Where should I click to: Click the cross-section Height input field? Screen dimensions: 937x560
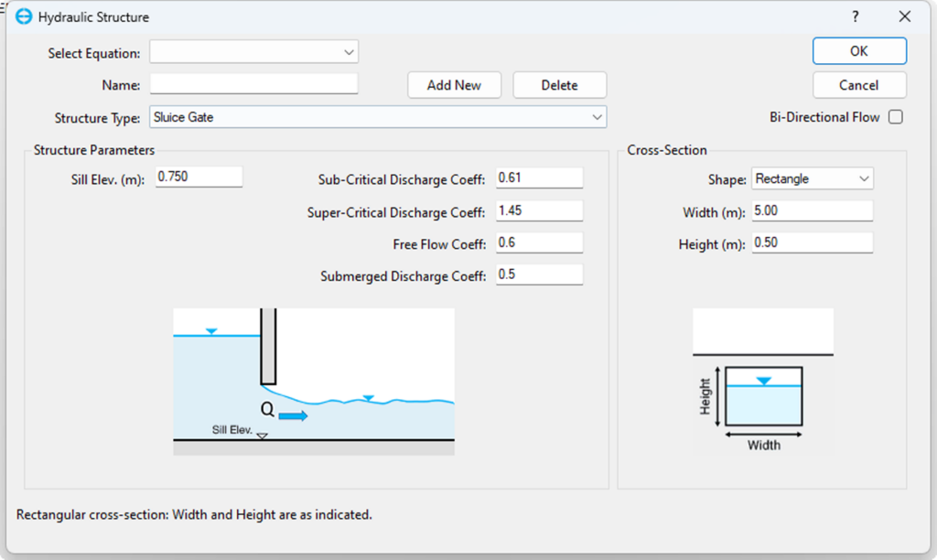(x=812, y=243)
